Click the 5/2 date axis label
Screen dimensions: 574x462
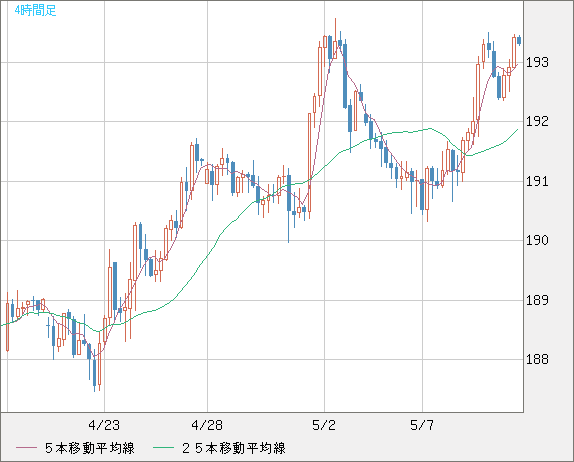tap(324, 425)
